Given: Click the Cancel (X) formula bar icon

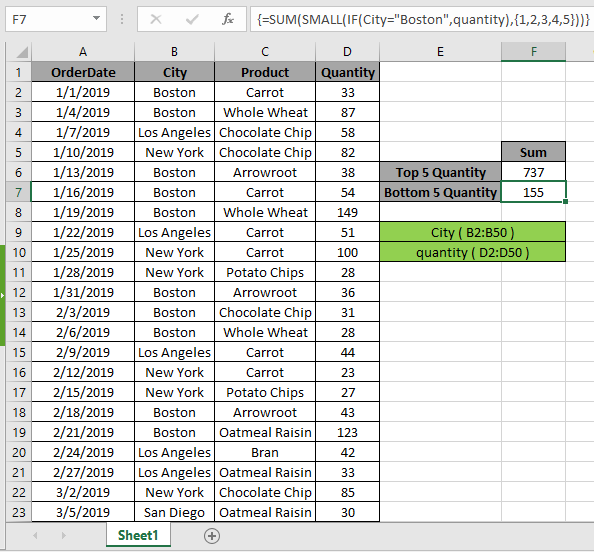Looking at the screenshot, I should pos(156,19).
